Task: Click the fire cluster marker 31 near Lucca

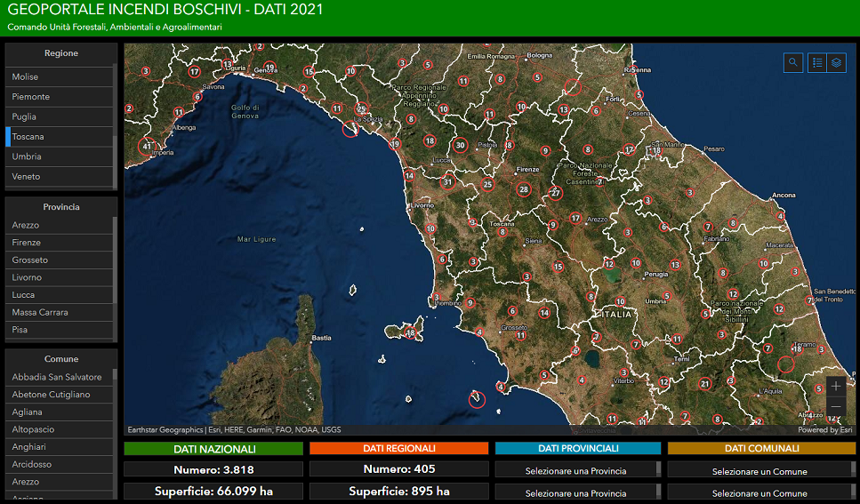Action: tap(447, 182)
